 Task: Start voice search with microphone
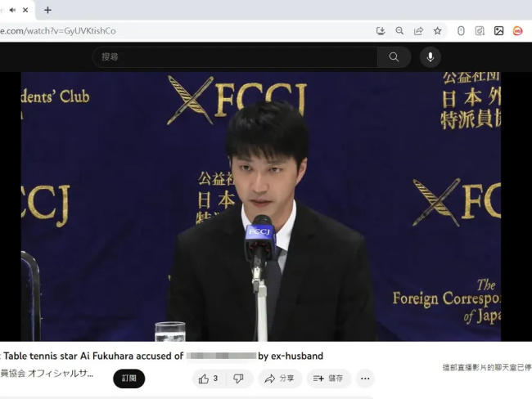click(x=431, y=57)
